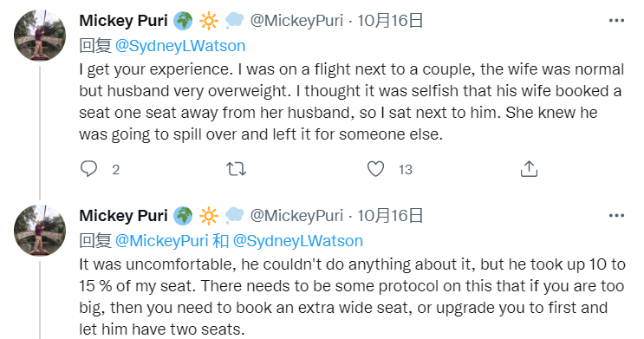The height and width of the screenshot is (339, 644).
Task: Click the like count 13 on the first tweet
Action: [406, 169]
